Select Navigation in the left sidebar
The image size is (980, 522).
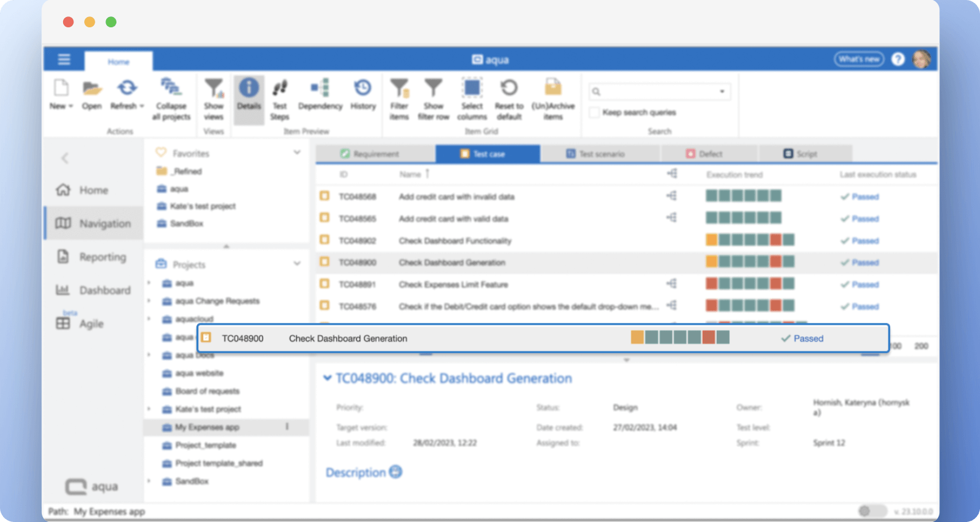93,223
